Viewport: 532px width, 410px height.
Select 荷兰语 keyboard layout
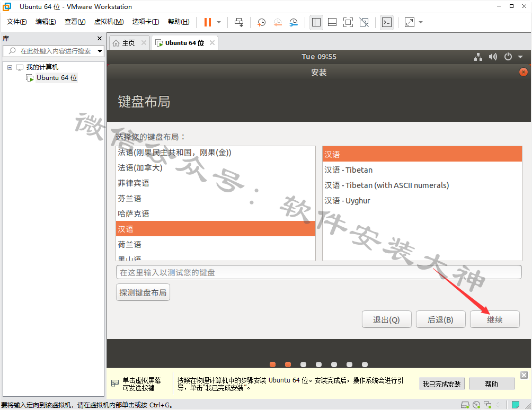coord(216,244)
